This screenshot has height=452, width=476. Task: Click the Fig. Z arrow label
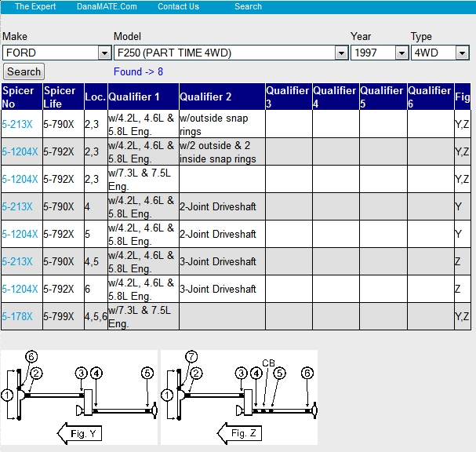(239, 433)
